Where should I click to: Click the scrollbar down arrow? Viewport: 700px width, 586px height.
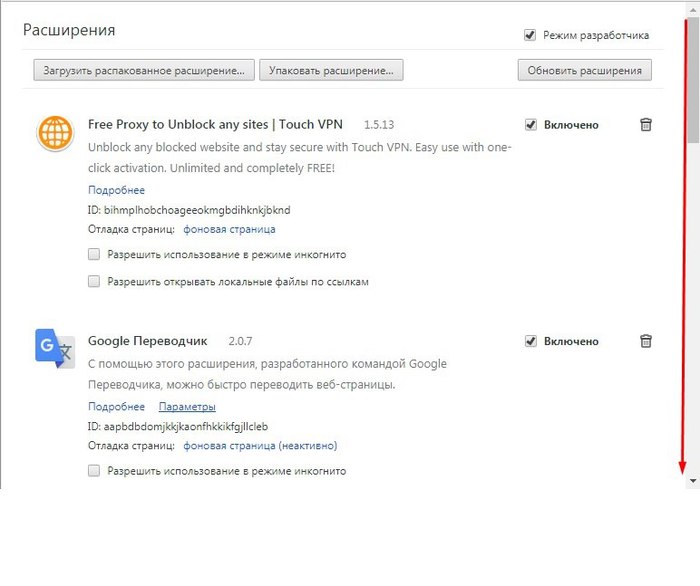click(693, 481)
